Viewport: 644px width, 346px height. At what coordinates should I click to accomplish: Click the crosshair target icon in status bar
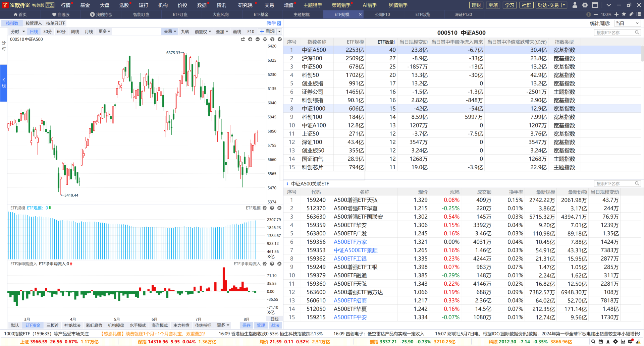pyautogui.click(x=615, y=342)
